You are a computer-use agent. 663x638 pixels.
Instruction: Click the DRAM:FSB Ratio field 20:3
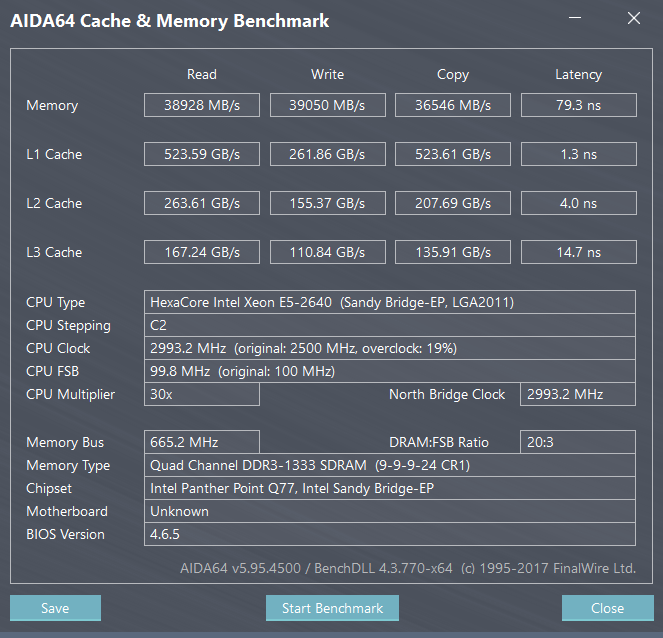tap(578, 442)
